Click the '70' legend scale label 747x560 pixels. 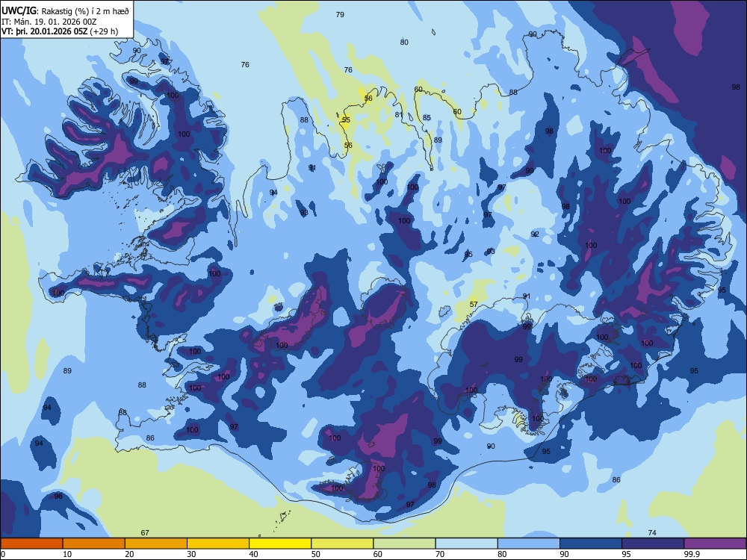click(440, 554)
